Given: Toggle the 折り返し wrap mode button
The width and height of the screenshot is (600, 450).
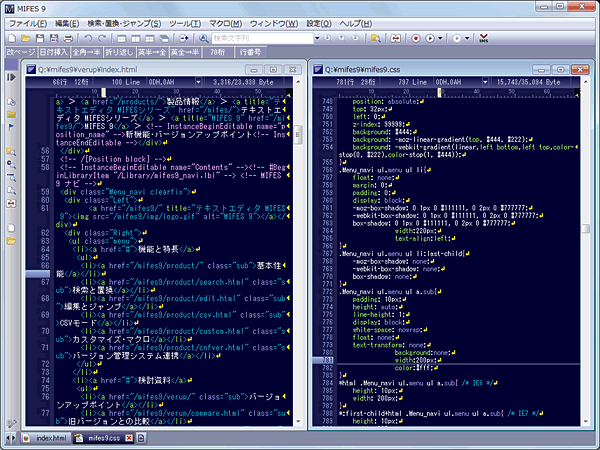Looking at the screenshot, I should pyautogui.click(x=119, y=50).
